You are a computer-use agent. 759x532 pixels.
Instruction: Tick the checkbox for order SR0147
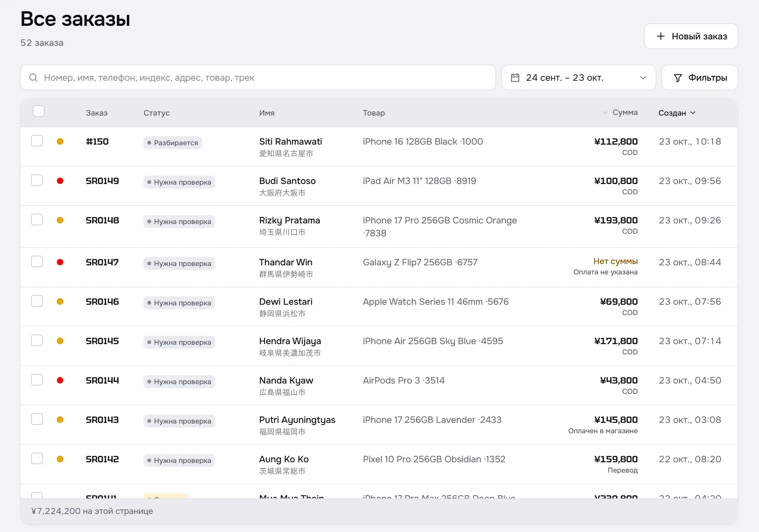click(37, 261)
